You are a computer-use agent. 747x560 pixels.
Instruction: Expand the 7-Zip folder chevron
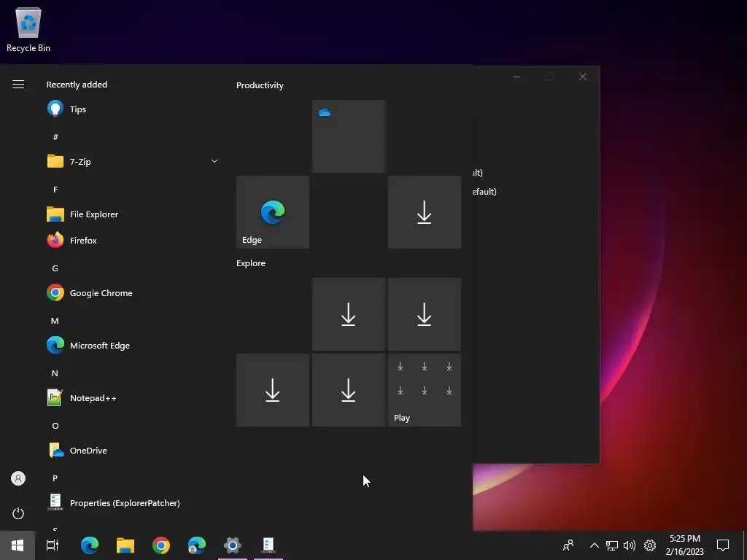point(214,161)
